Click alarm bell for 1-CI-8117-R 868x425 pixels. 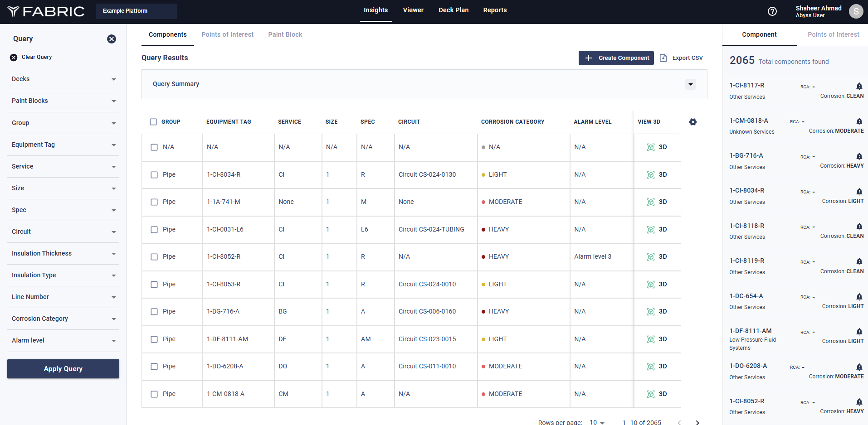(859, 86)
